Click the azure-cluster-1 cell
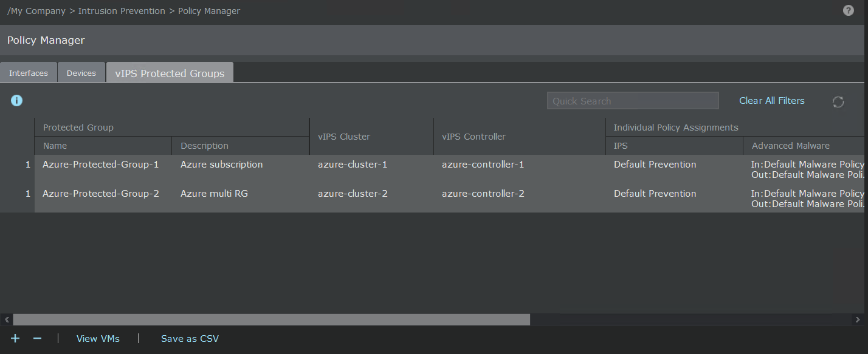The width and height of the screenshot is (868, 354). 353,165
